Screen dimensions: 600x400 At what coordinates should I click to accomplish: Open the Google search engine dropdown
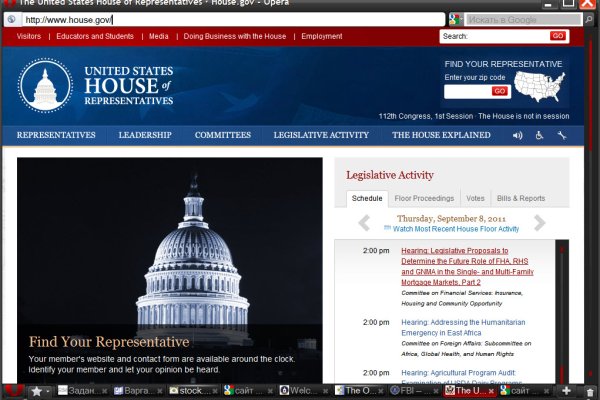(x=456, y=19)
